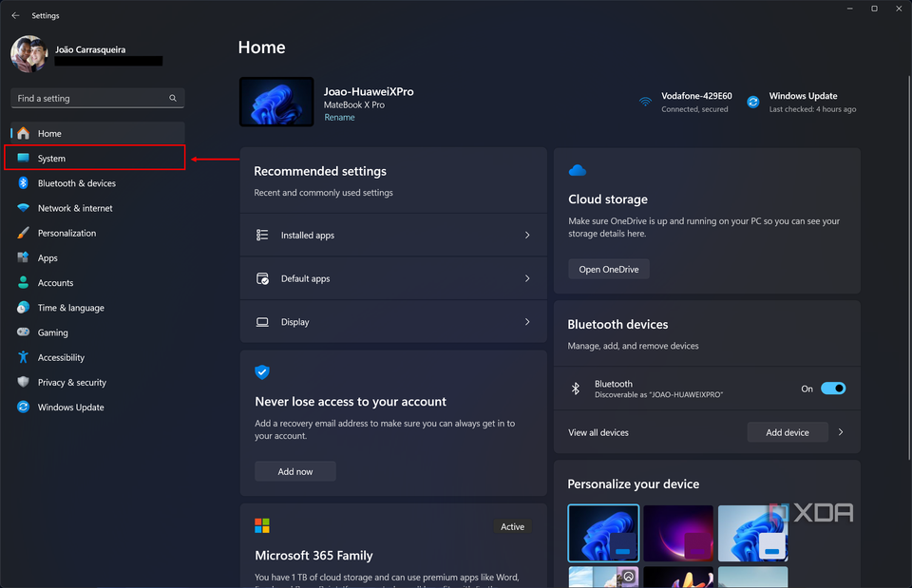Click the Gaming controller icon
Viewport: 912px width, 588px height.
coord(23,332)
